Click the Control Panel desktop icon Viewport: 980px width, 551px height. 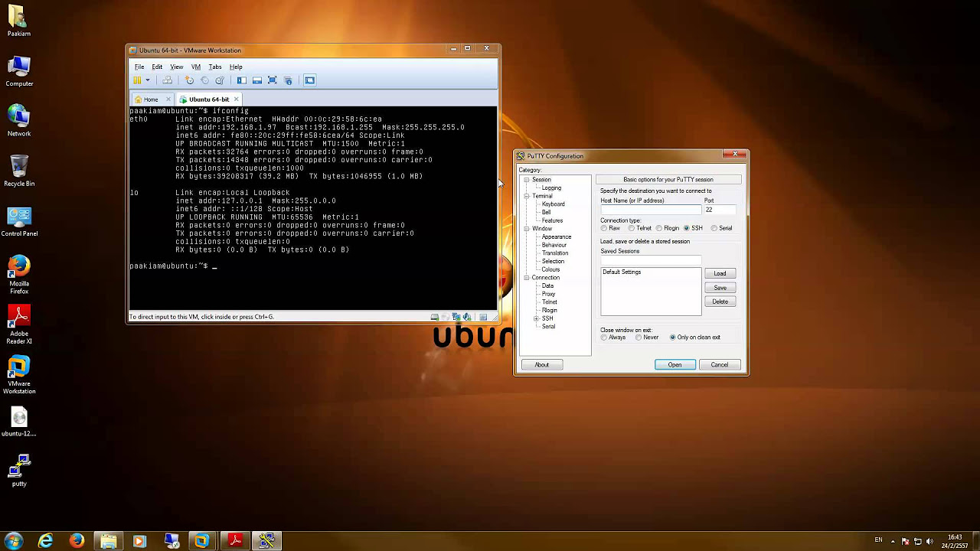click(x=19, y=223)
